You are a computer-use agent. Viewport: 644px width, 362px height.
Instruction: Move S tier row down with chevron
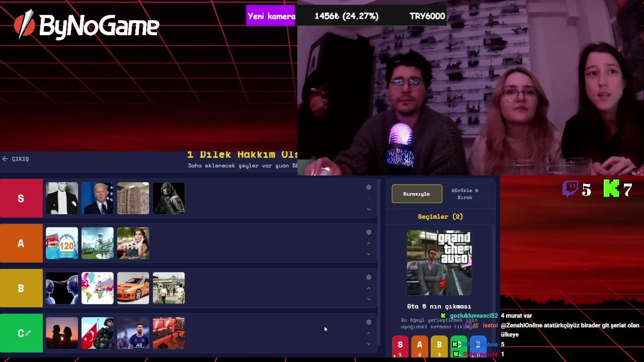point(369,209)
